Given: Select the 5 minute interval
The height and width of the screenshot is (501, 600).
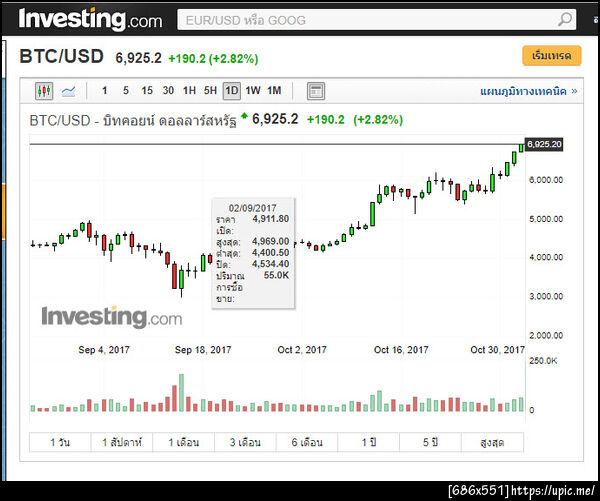Looking at the screenshot, I should click(x=126, y=91).
